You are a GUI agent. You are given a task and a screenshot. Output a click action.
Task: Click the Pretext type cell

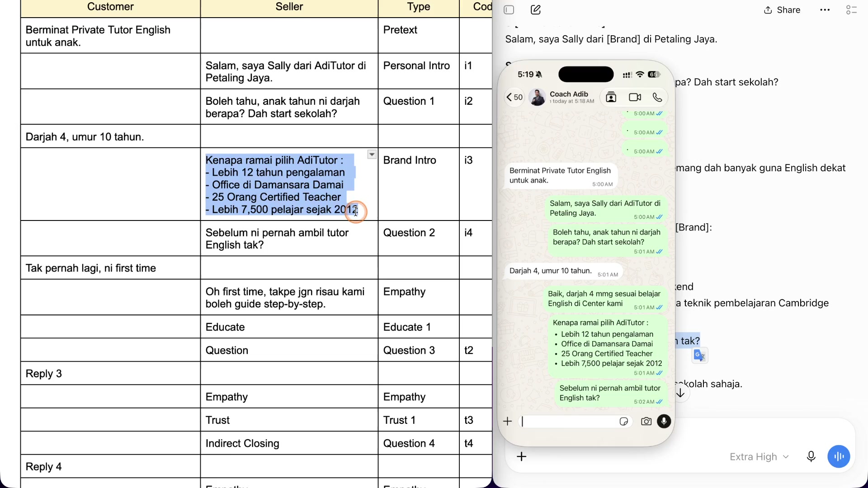[419, 36]
